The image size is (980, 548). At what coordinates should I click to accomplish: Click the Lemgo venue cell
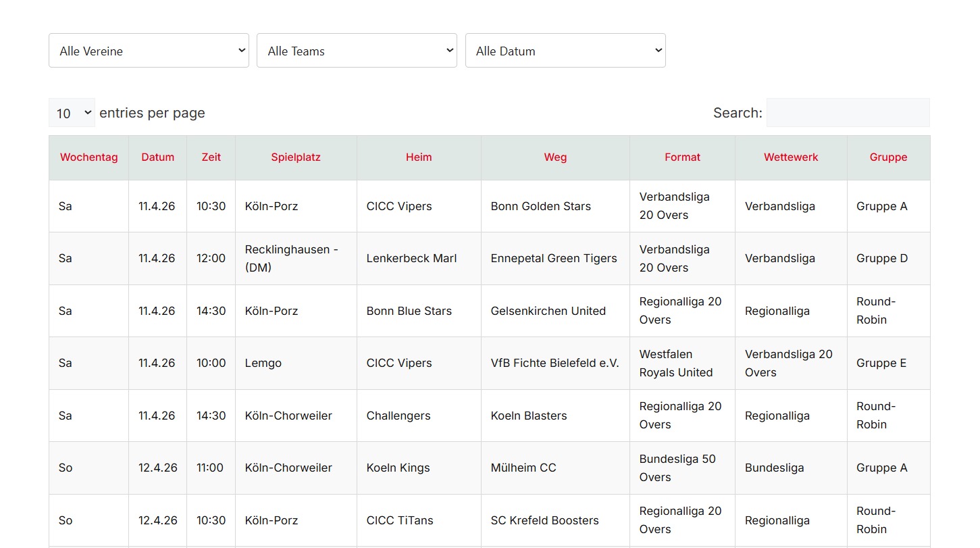coord(263,363)
